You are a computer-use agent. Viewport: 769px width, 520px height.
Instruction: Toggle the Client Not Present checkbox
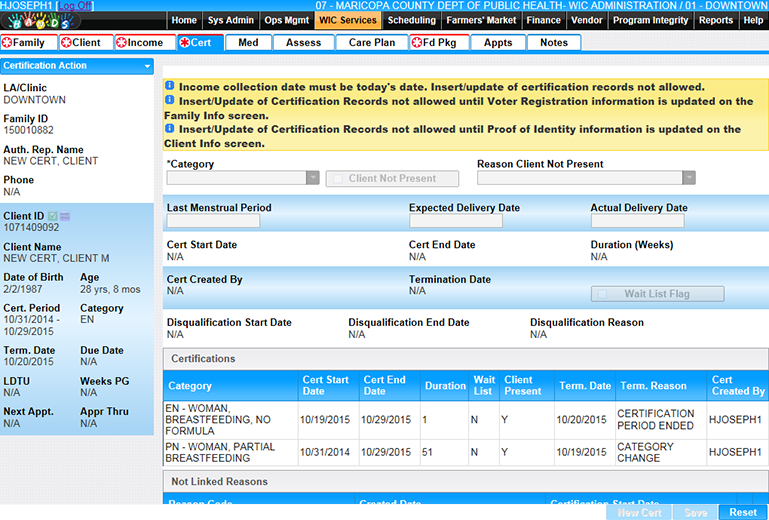[338, 179]
